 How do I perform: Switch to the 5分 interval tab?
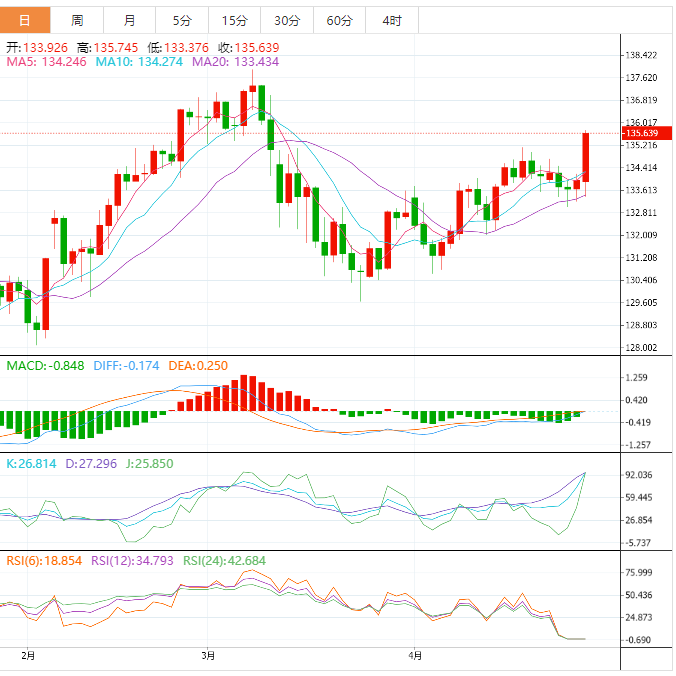(182, 20)
